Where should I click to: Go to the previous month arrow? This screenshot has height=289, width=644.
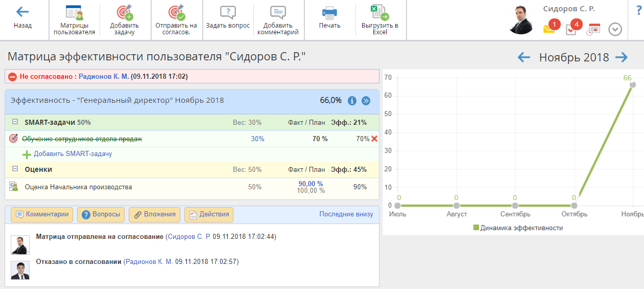(524, 57)
